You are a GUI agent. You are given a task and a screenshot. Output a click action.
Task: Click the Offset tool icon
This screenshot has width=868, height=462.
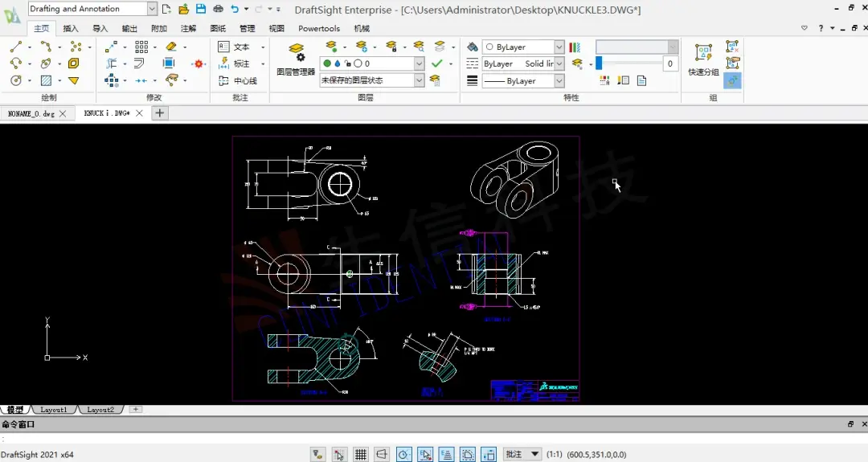point(139,63)
